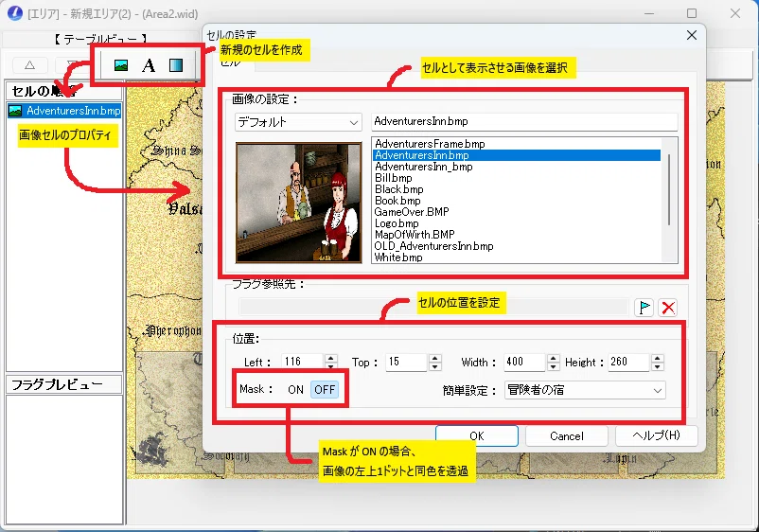Select AdventurersInn.bmp cell in cell list
The height and width of the screenshot is (532, 759).
pyautogui.click(x=64, y=111)
